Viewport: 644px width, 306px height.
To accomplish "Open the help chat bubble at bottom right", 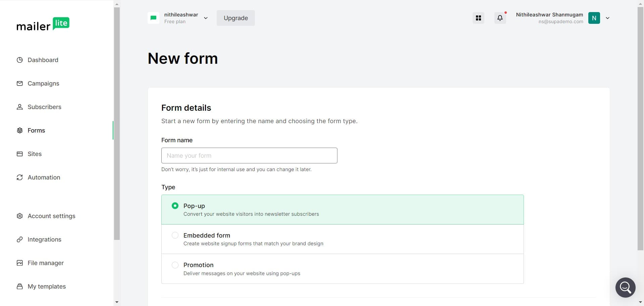I will tap(625, 287).
